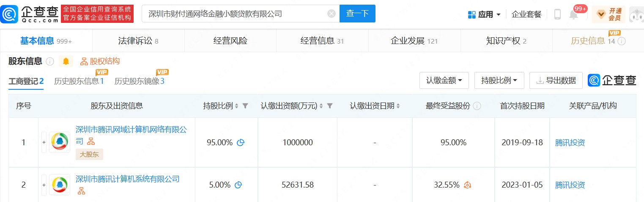Open 腾讯投资 link in row 1
The width and height of the screenshot is (644, 202).
click(570, 143)
